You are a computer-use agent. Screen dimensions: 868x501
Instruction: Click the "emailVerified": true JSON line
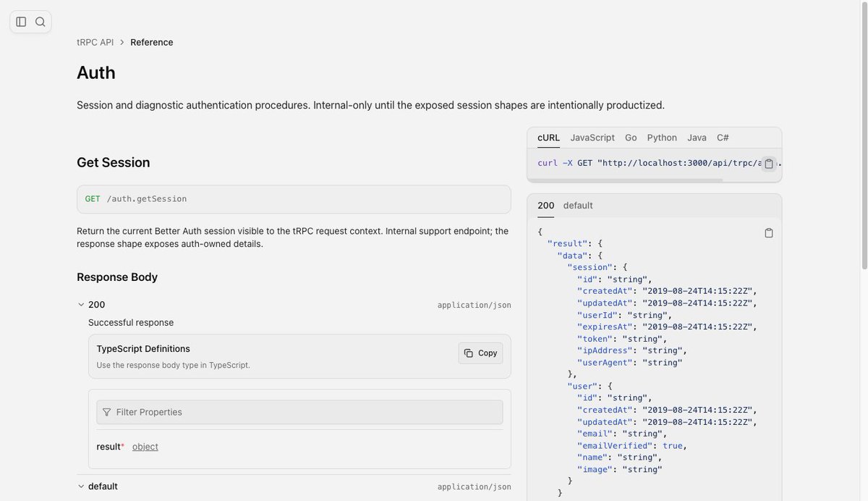(632, 446)
